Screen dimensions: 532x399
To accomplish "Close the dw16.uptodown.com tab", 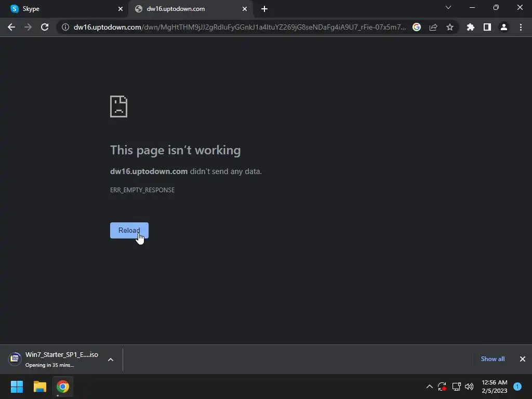I will (x=245, y=9).
